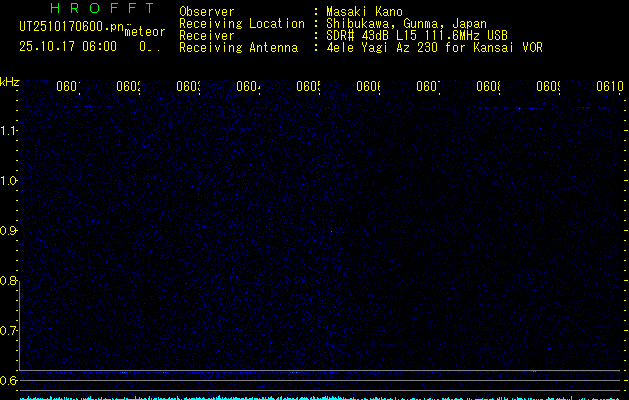The height and width of the screenshot is (400, 629).
Task: Click the 0609 time marker
Action: [549, 86]
